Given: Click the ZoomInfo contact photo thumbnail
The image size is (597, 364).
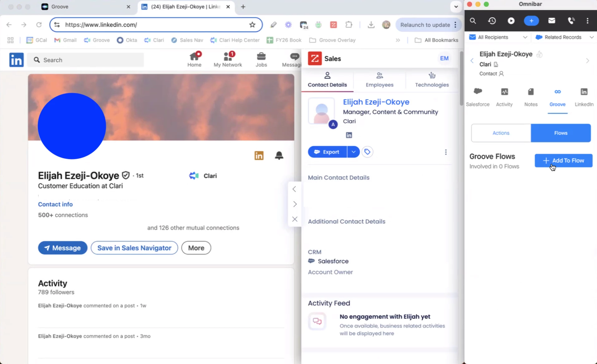Looking at the screenshot, I should click(321, 111).
